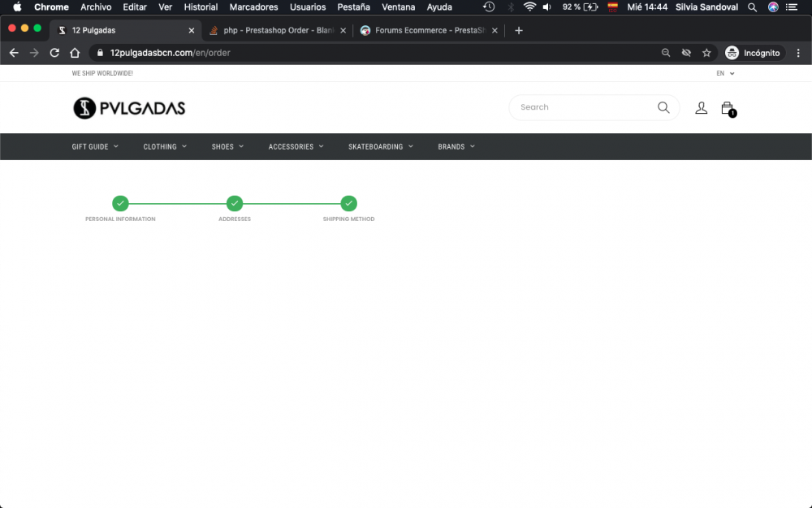This screenshot has width=812, height=508.
Task: Expand the ACCESSORIES menu
Action: tap(296, 146)
